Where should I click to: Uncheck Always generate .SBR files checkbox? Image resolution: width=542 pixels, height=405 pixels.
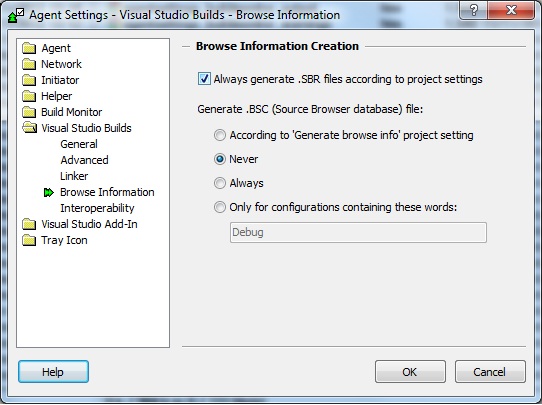click(204, 79)
